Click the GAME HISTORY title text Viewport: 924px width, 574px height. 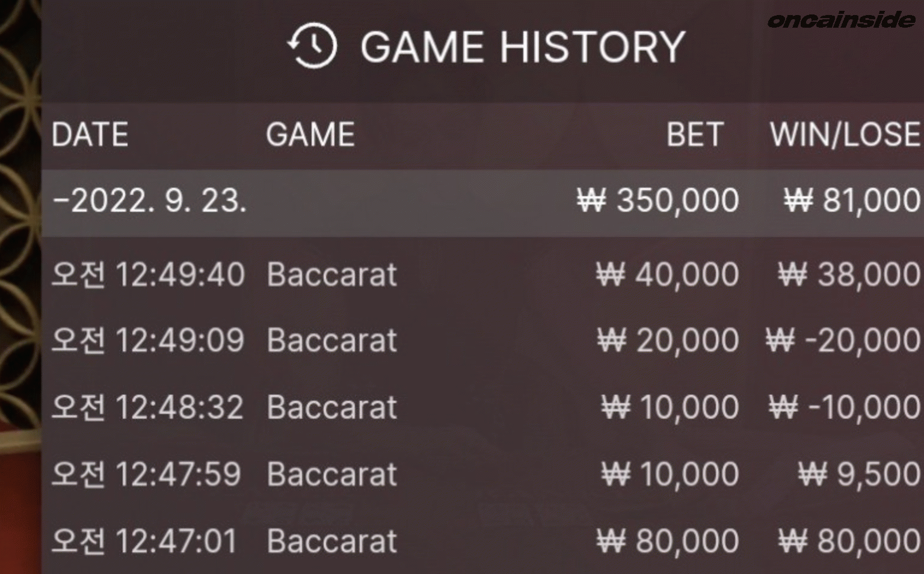coord(522,46)
